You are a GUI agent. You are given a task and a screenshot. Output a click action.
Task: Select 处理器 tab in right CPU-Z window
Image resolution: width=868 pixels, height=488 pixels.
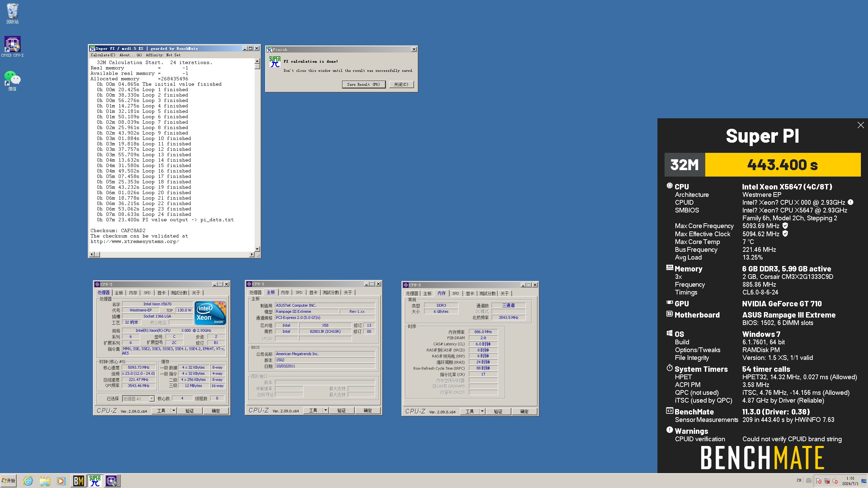pos(412,293)
